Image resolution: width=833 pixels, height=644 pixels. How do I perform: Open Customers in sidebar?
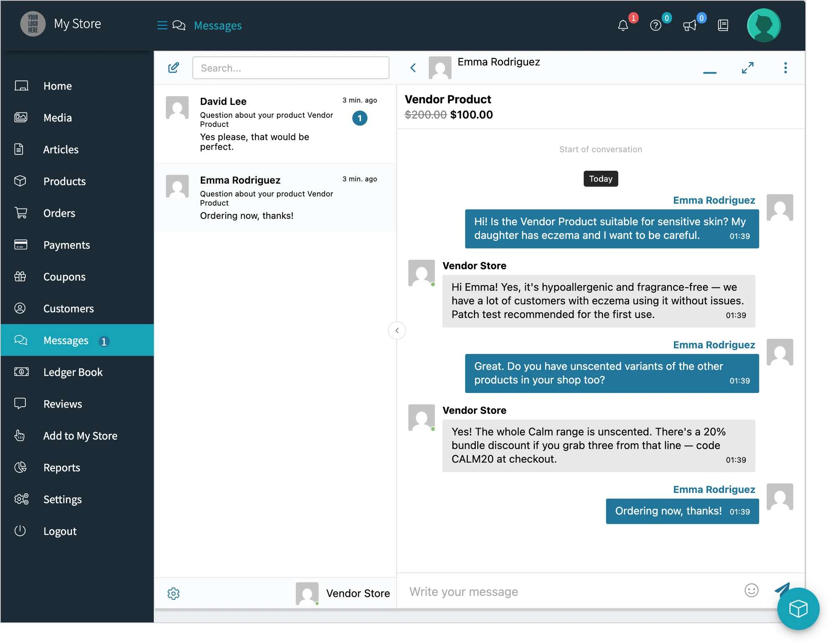pyautogui.click(x=77, y=308)
